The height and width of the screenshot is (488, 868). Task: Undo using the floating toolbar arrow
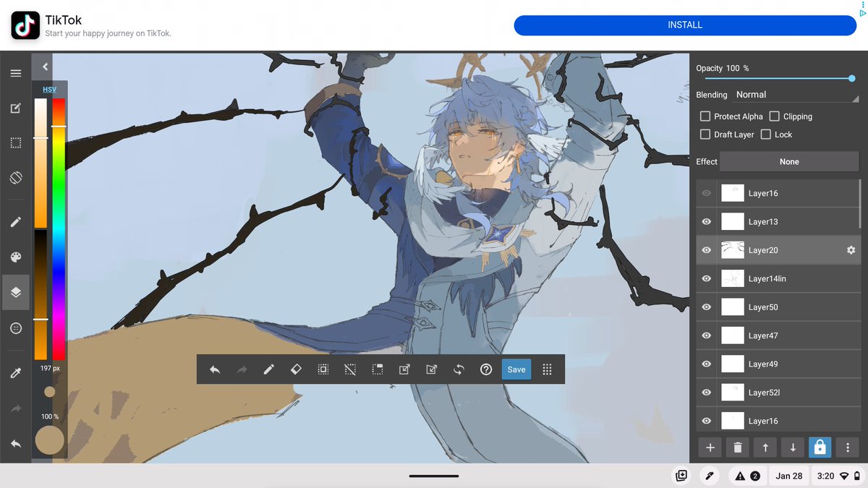[x=215, y=369]
